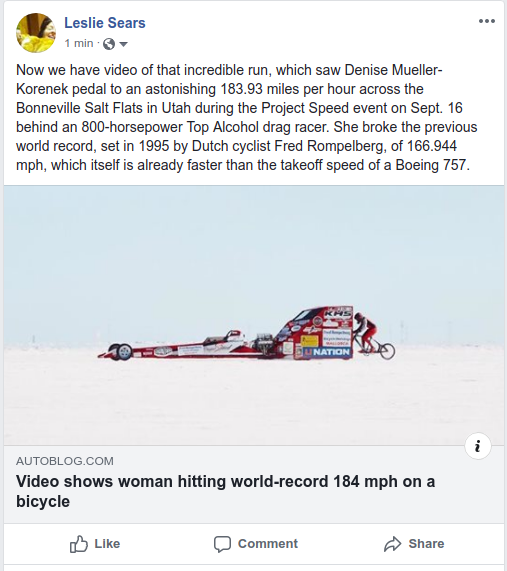The image size is (507, 571).
Task: Click the thumbs-up Like icon
Action: pos(79,544)
